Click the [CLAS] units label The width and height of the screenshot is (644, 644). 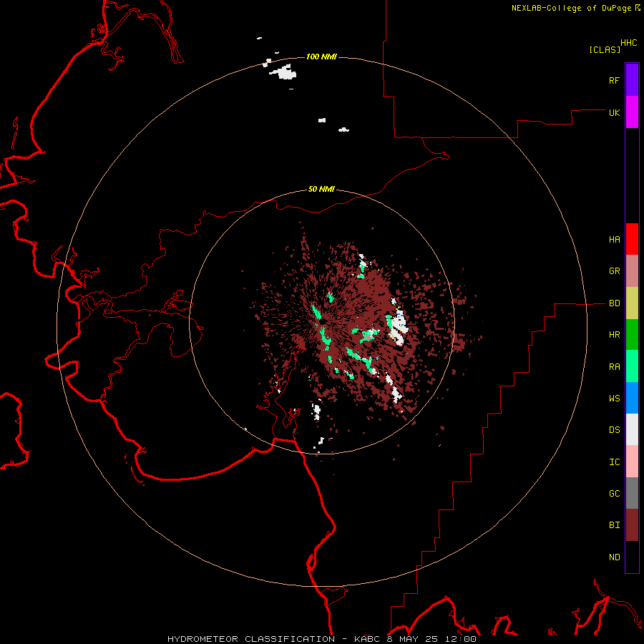[605, 49]
